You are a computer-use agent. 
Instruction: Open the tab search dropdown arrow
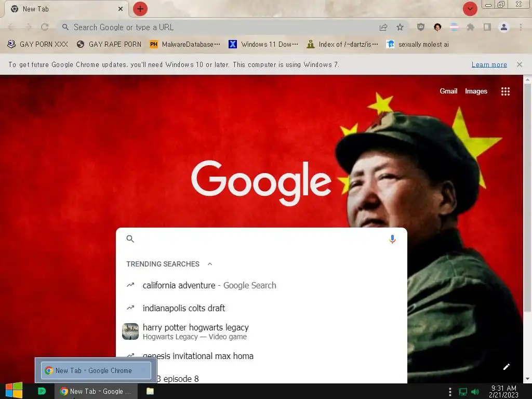[470, 9]
